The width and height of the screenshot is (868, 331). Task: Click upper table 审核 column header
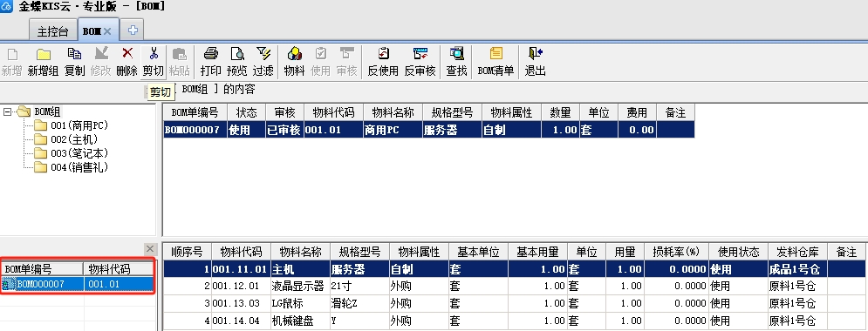(284, 112)
